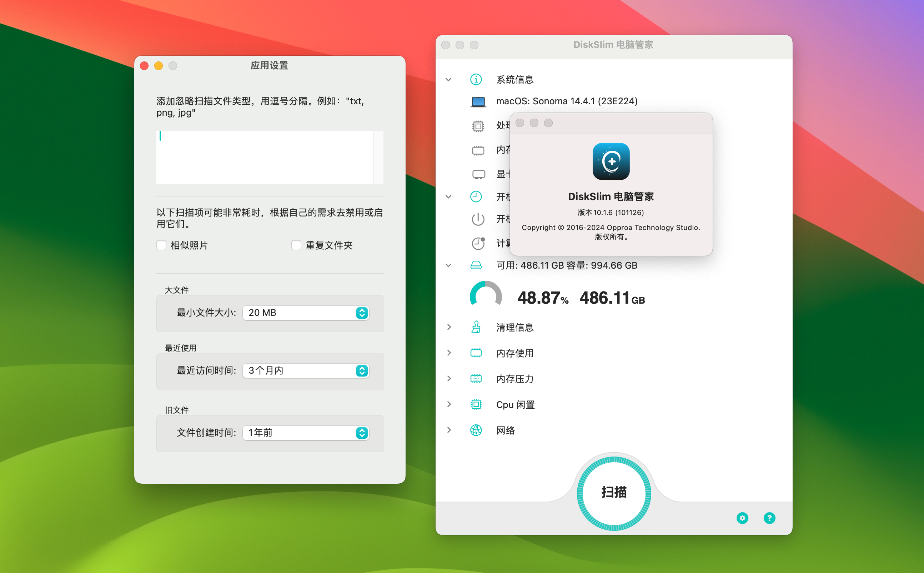Click the disk usage ring gauge

(486, 294)
